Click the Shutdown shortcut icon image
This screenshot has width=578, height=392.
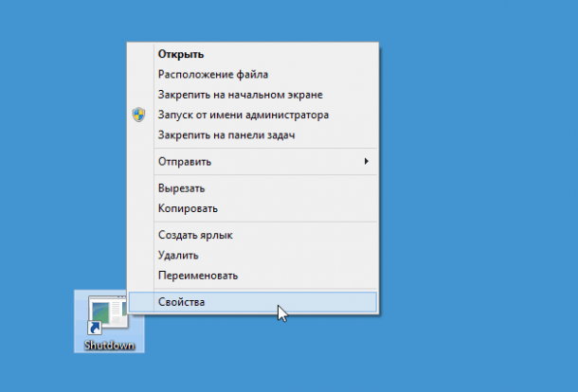(x=109, y=314)
